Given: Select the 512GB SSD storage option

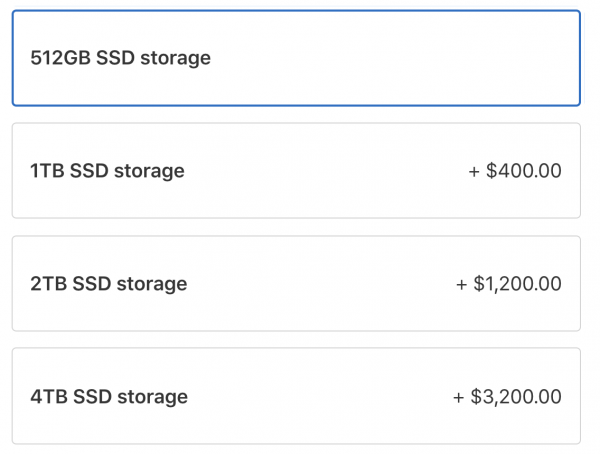Looking at the screenshot, I should click(x=296, y=58).
